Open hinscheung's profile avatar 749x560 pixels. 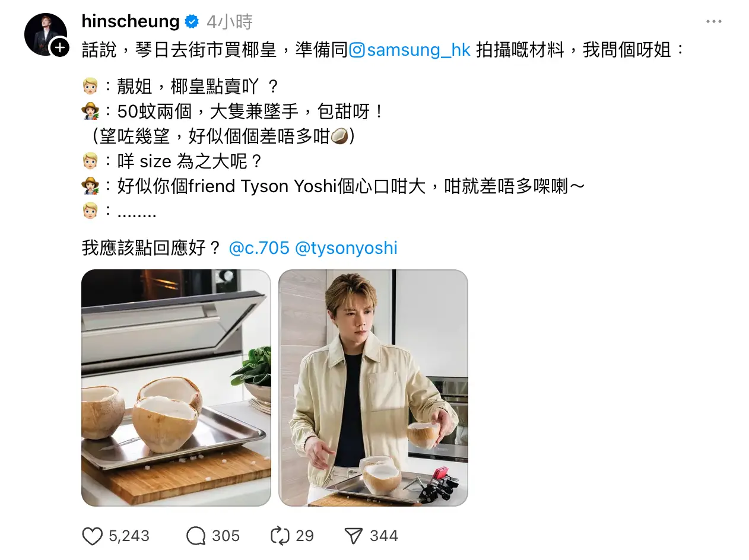[x=45, y=34]
